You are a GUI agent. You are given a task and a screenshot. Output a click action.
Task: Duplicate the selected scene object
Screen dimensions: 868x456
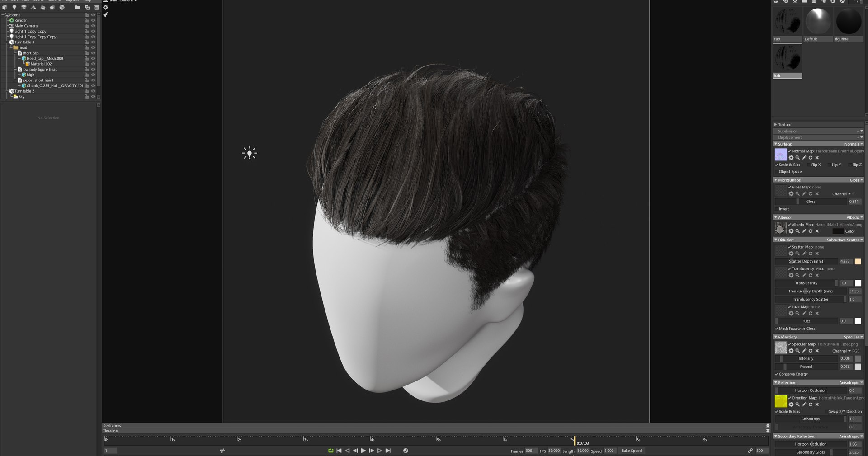click(87, 7)
